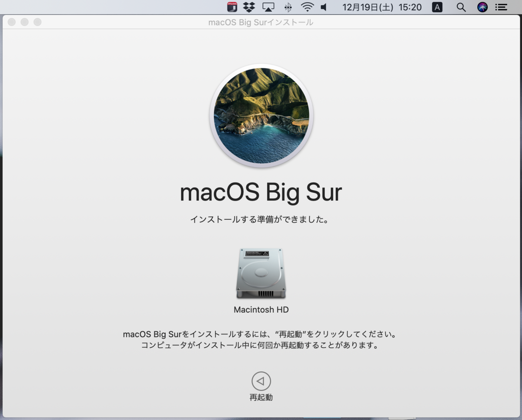Open the red Parallels menu bar icon
This screenshot has height=420, width=522.
pyautogui.click(x=232, y=7)
